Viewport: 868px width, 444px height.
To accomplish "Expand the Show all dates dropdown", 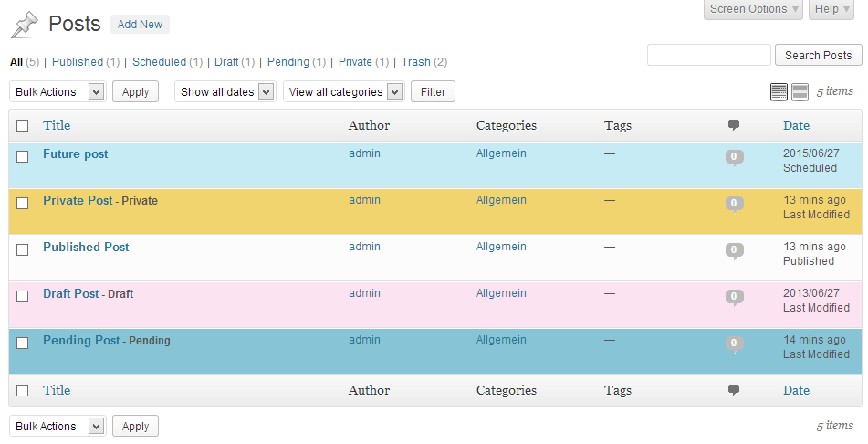I will point(225,91).
